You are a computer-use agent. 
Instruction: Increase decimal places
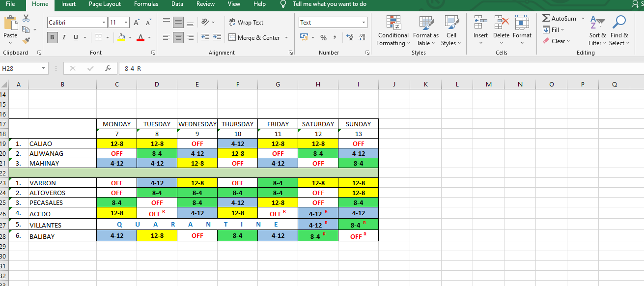pyautogui.click(x=350, y=37)
